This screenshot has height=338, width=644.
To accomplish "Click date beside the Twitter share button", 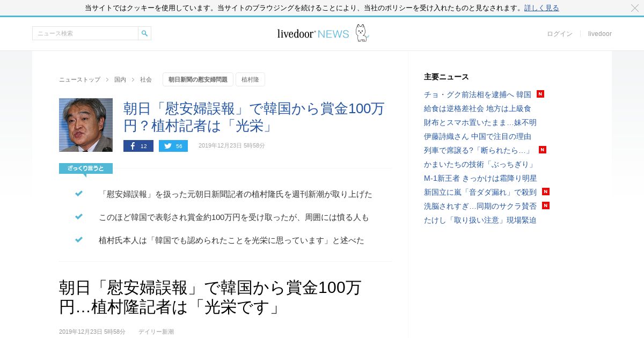I will [232, 146].
